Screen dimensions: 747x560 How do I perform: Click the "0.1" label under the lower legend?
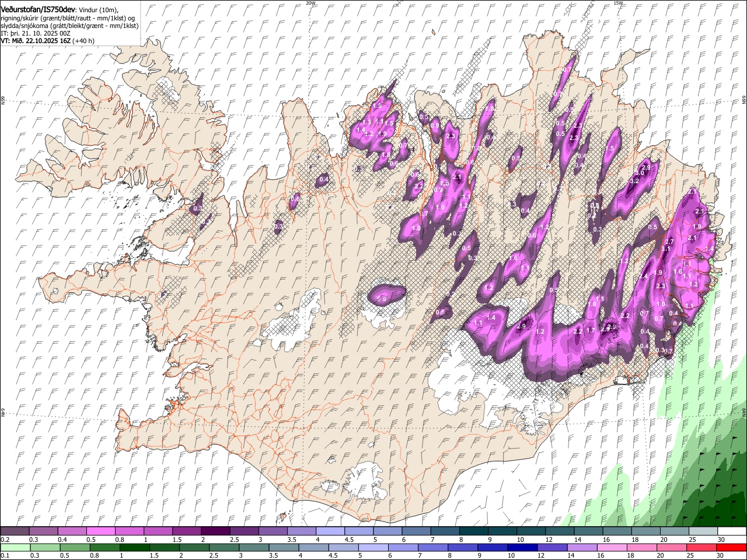[5, 556]
